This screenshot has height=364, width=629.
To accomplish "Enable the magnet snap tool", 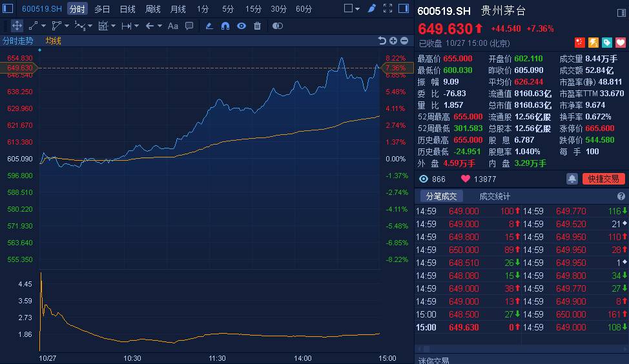I will pyautogui.click(x=225, y=26).
